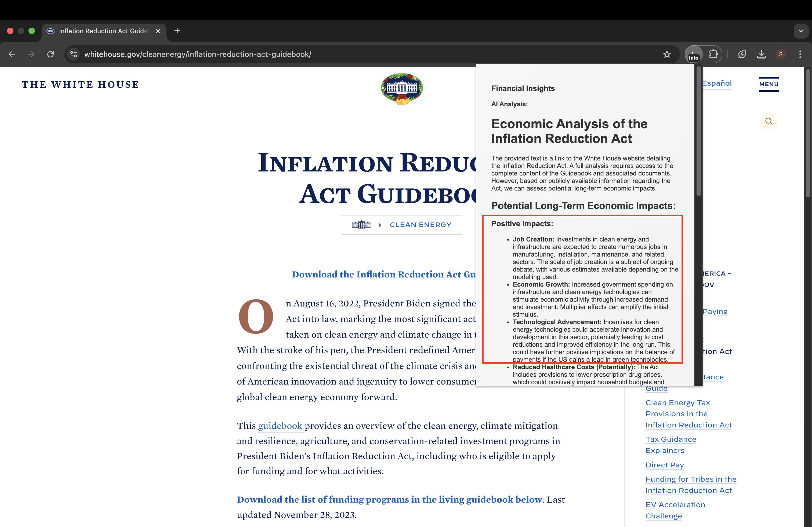Click the browser back arrow
812x527 pixels.
click(x=12, y=54)
